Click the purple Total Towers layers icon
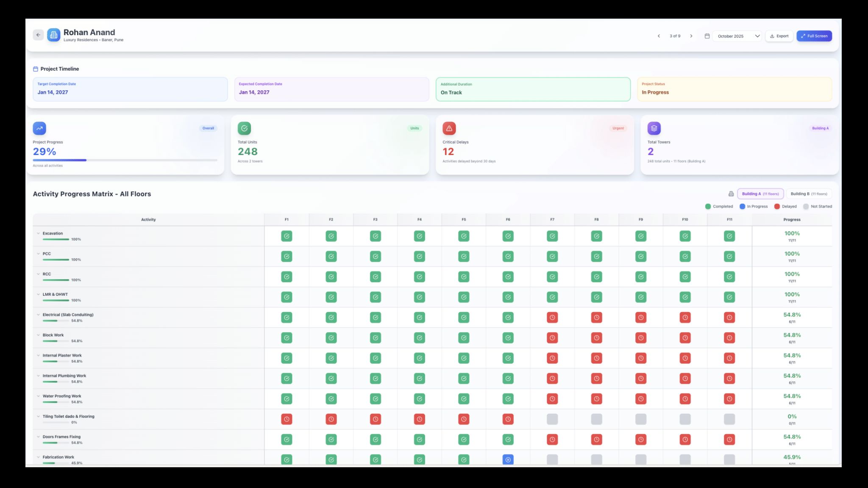This screenshot has width=868, height=488. [654, 128]
